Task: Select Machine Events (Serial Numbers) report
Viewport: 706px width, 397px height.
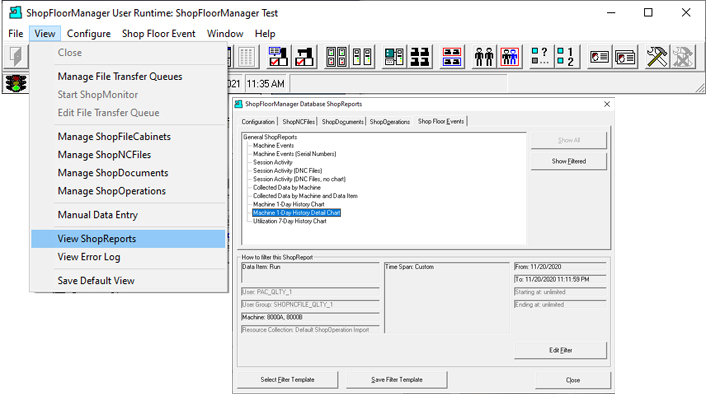Action: point(294,154)
